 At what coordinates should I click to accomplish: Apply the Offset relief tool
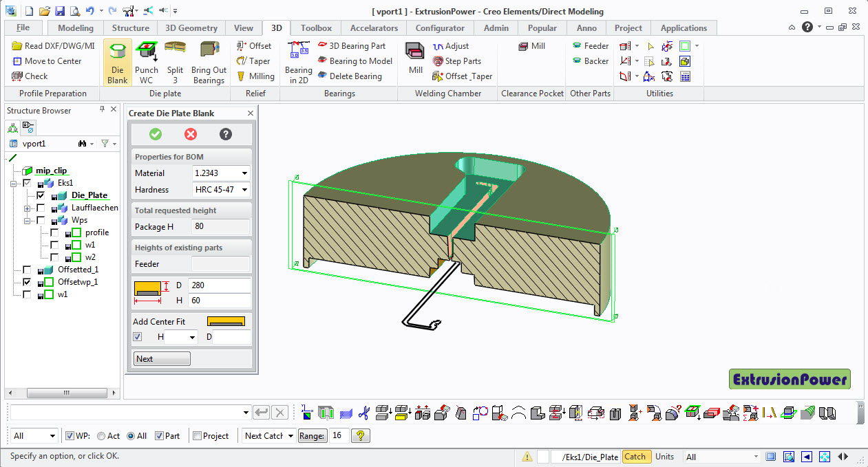pyautogui.click(x=254, y=46)
